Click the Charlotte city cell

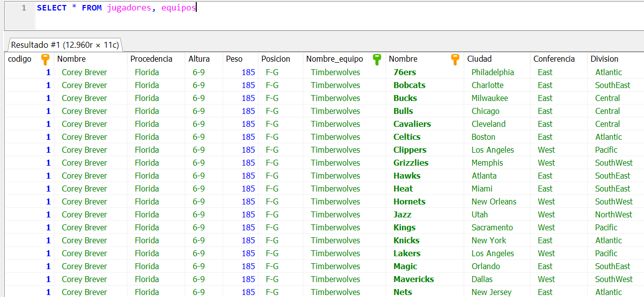(488, 85)
